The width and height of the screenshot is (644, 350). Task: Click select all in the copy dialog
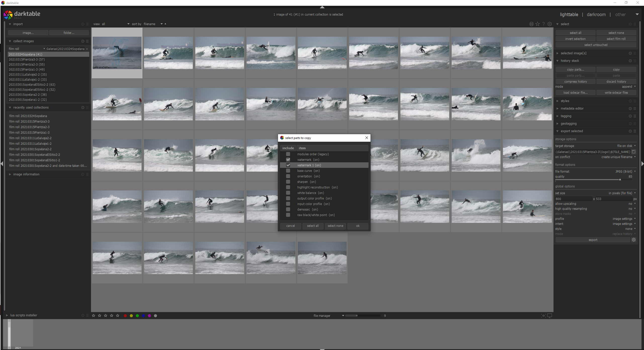click(313, 226)
